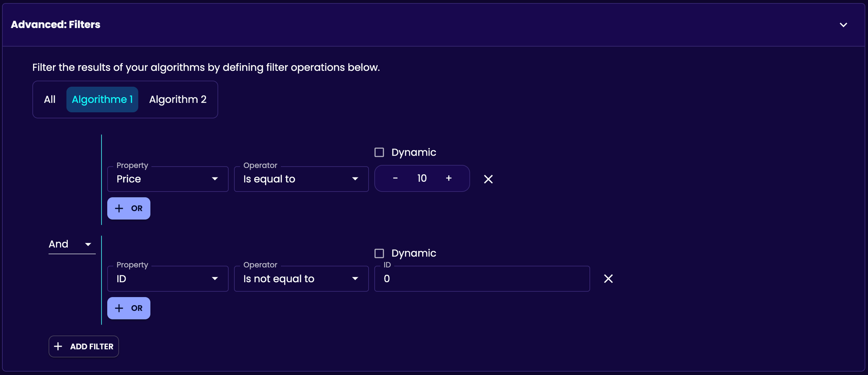Decrease the price value with minus

tap(395, 178)
